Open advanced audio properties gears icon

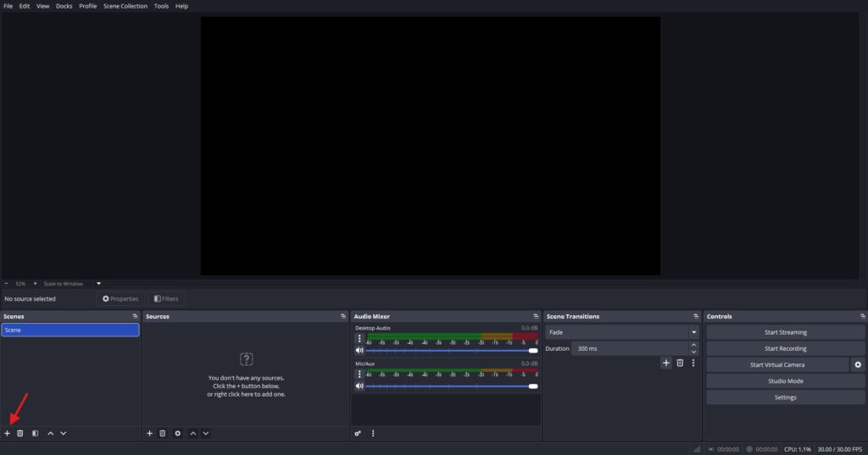(358, 433)
